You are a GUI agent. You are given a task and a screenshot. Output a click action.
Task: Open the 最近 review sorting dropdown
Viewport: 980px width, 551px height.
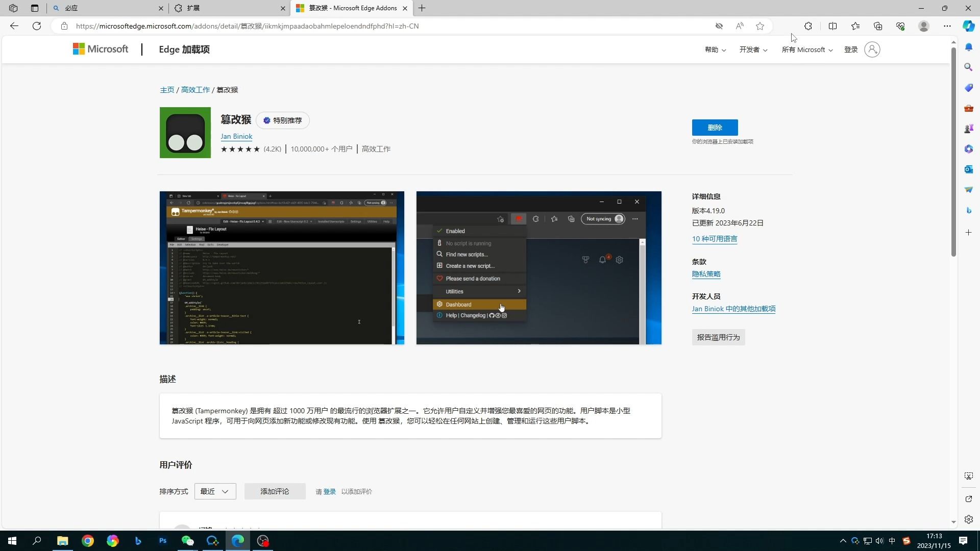(215, 491)
